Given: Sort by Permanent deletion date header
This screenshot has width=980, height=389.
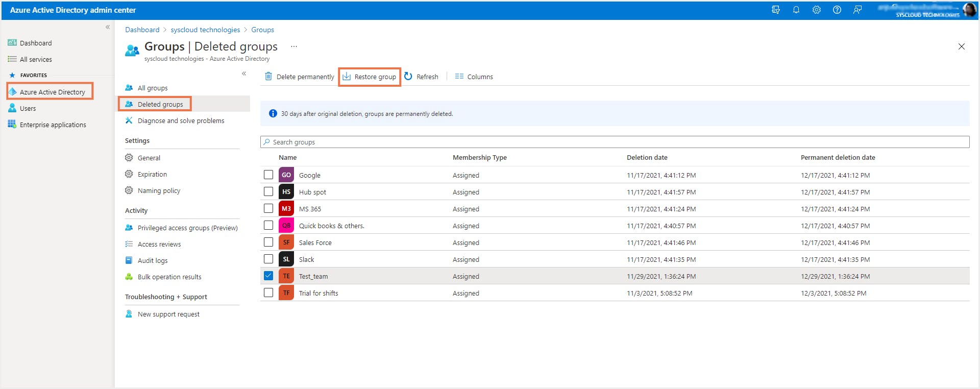Looking at the screenshot, I should [838, 157].
